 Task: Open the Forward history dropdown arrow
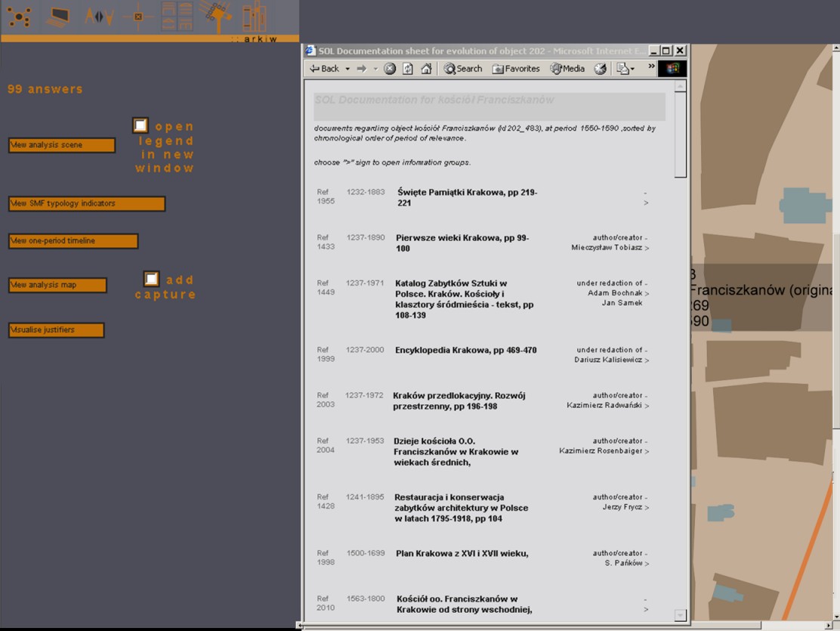[x=375, y=69]
